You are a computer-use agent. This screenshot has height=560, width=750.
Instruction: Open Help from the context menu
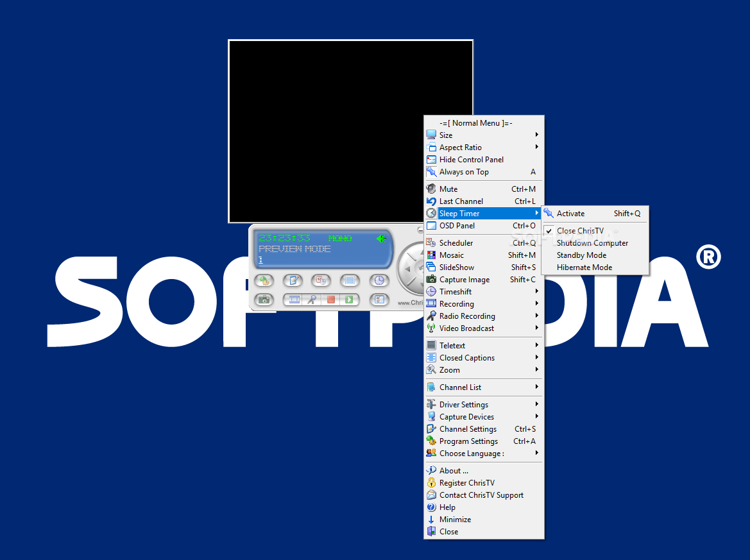484,507
